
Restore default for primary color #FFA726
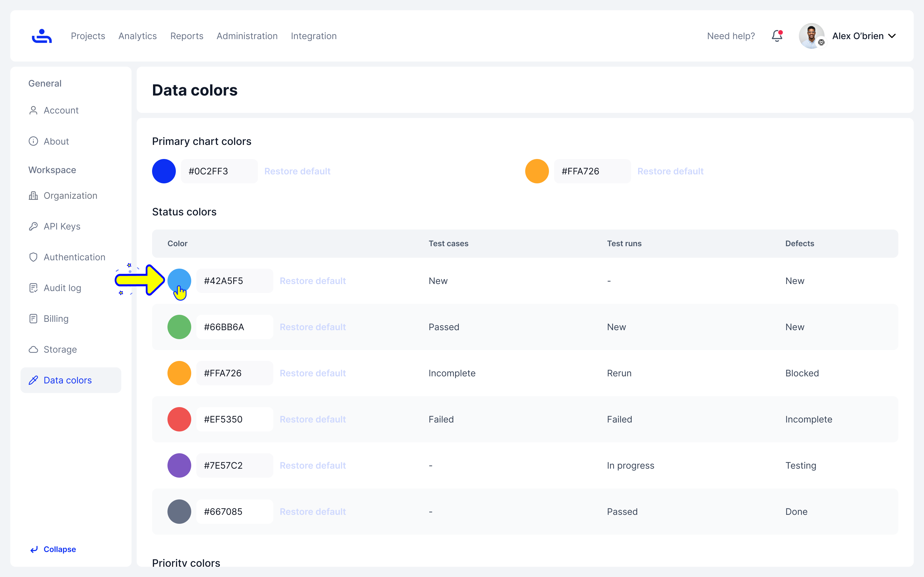670,171
